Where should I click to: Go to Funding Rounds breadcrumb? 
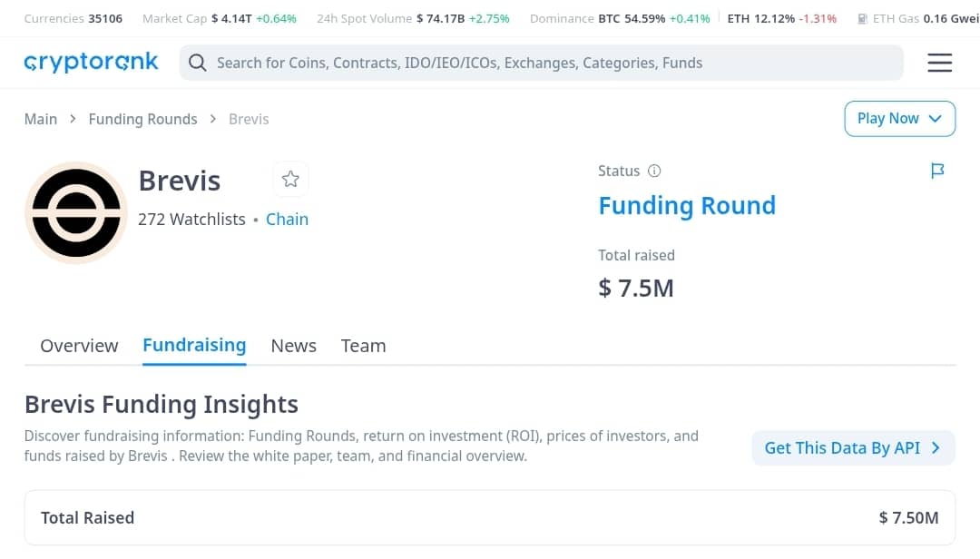pos(142,119)
